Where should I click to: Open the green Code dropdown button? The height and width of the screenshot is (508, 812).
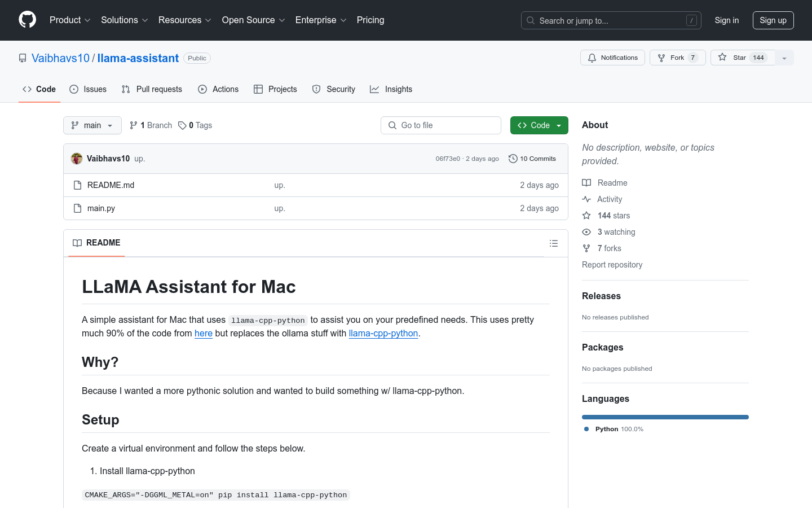coord(539,125)
